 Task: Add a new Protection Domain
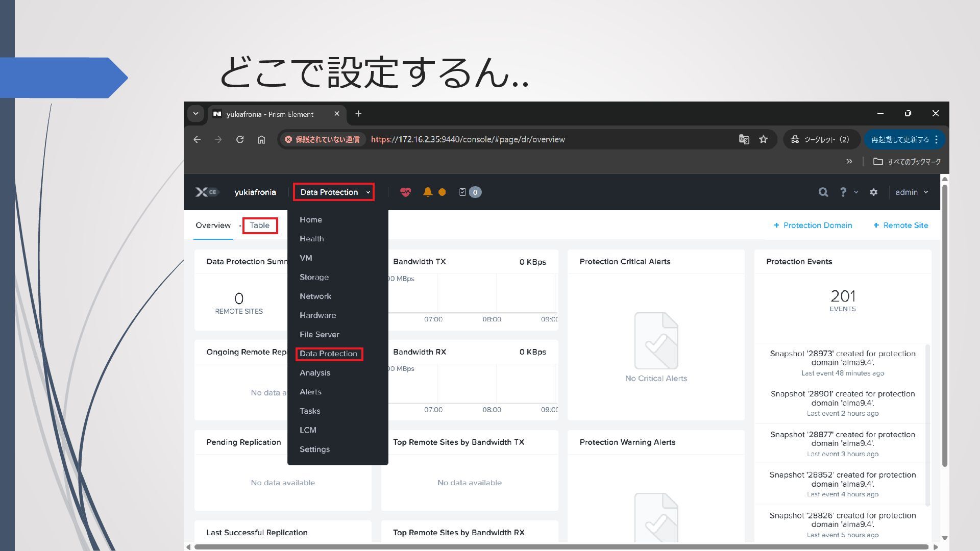[813, 226]
